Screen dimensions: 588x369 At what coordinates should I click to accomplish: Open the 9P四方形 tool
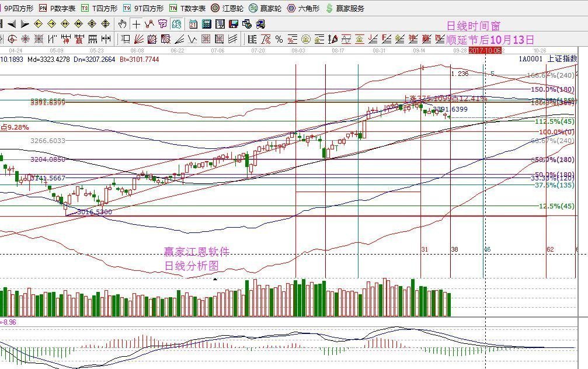click(x=18, y=8)
